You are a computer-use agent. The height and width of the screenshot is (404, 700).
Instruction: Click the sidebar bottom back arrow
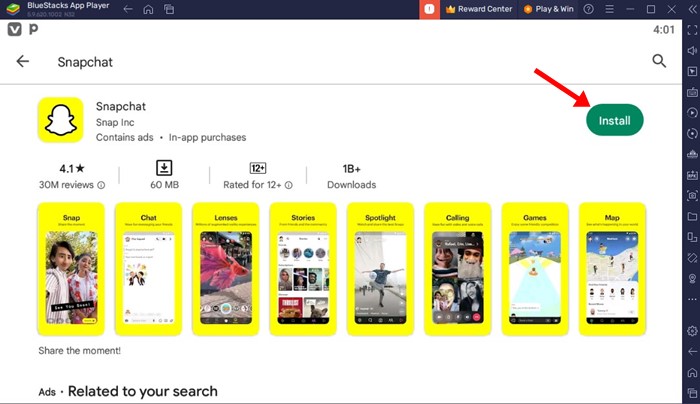point(692,352)
